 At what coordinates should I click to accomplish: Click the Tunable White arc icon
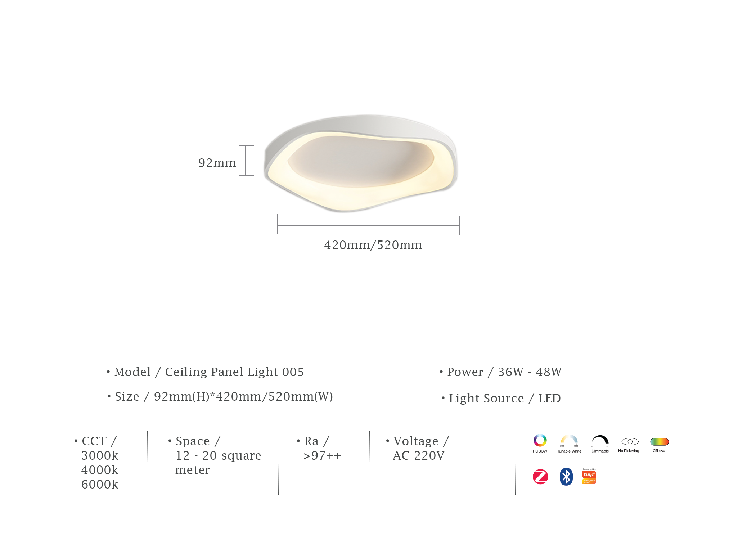[569, 441]
